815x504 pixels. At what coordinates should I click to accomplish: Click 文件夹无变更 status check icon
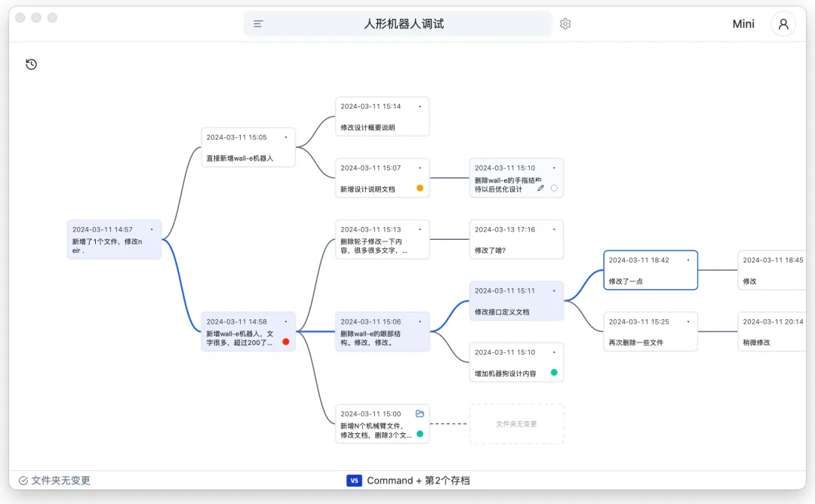point(23,481)
